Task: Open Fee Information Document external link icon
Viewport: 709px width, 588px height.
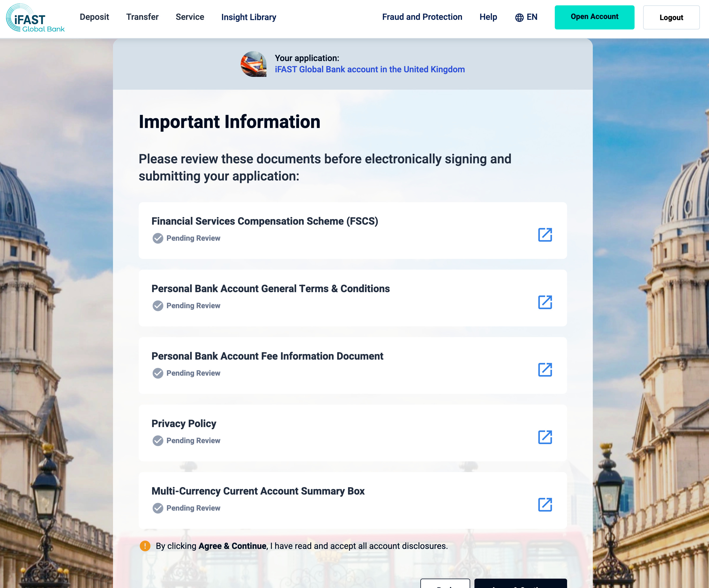Action: pos(545,370)
